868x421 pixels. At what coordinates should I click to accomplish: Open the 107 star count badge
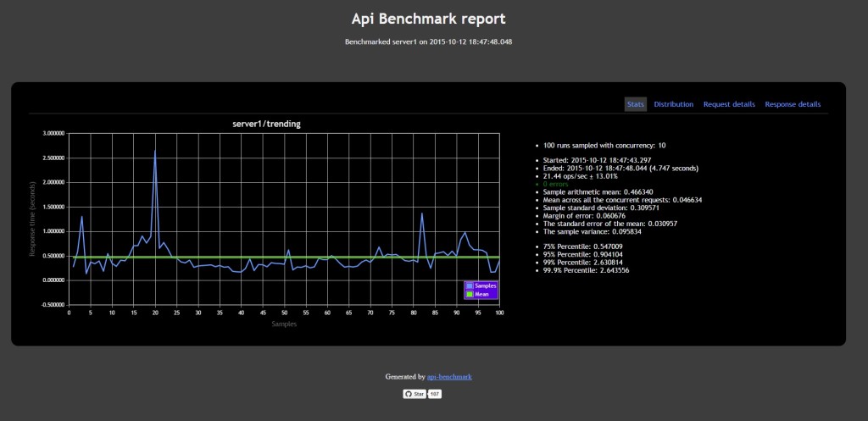coord(435,394)
